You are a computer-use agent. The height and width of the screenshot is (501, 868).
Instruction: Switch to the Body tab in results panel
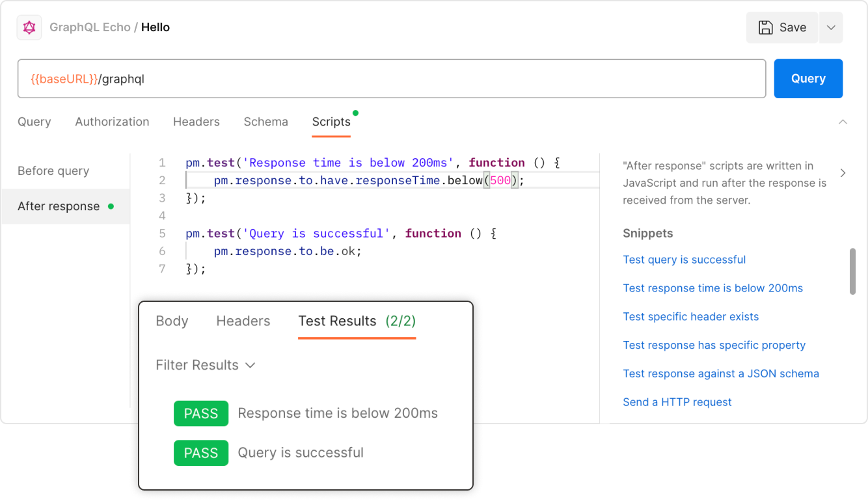[171, 321]
